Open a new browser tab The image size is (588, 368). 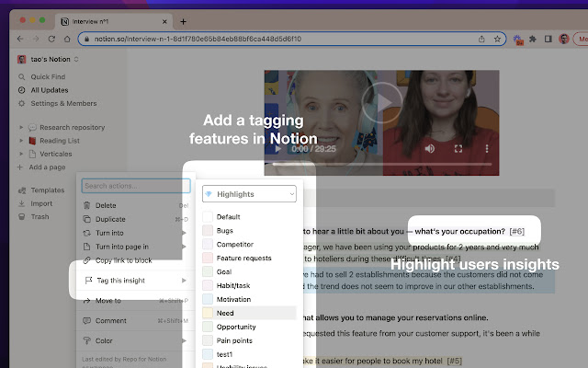click(183, 22)
